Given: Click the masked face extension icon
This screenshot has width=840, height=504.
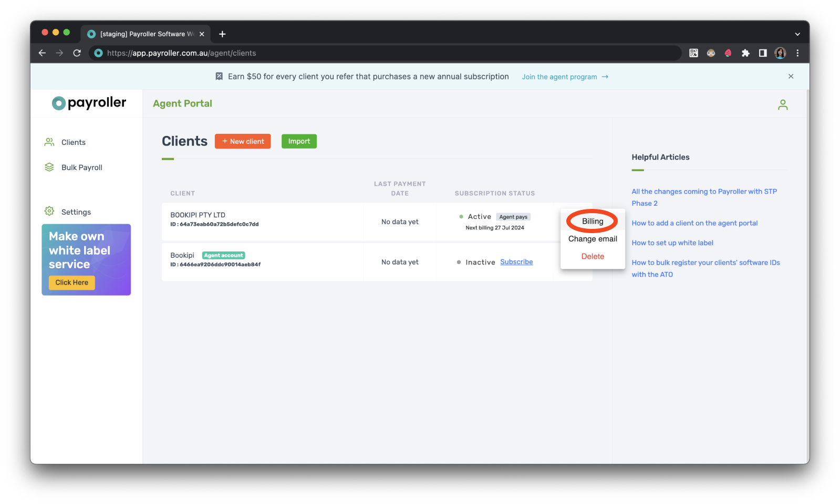Looking at the screenshot, I should pos(711,53).
